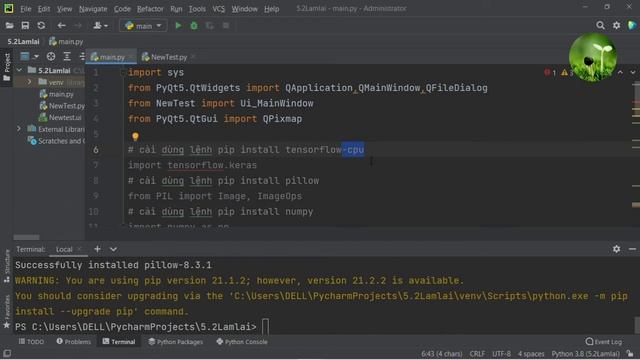Expand External Libraries node
The width and height of the screenshot is (640, 360).
(x=19, y=129)
